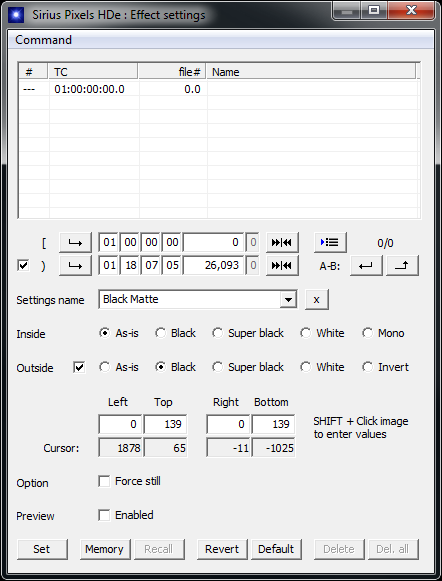Click the Memory button
The height and width of the screenshot is (581, 442).
pos(104,549)
